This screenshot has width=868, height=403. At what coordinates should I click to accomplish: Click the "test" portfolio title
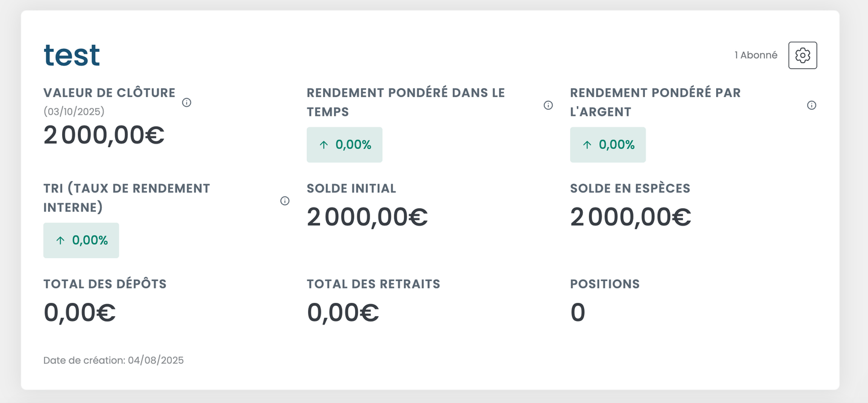coord(72,56)
